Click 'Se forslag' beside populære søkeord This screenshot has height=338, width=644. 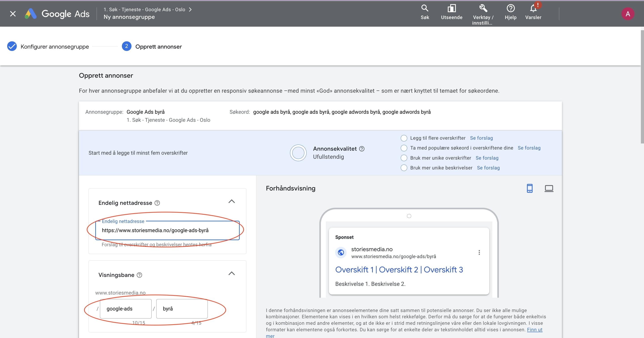[x=529, y=148]
